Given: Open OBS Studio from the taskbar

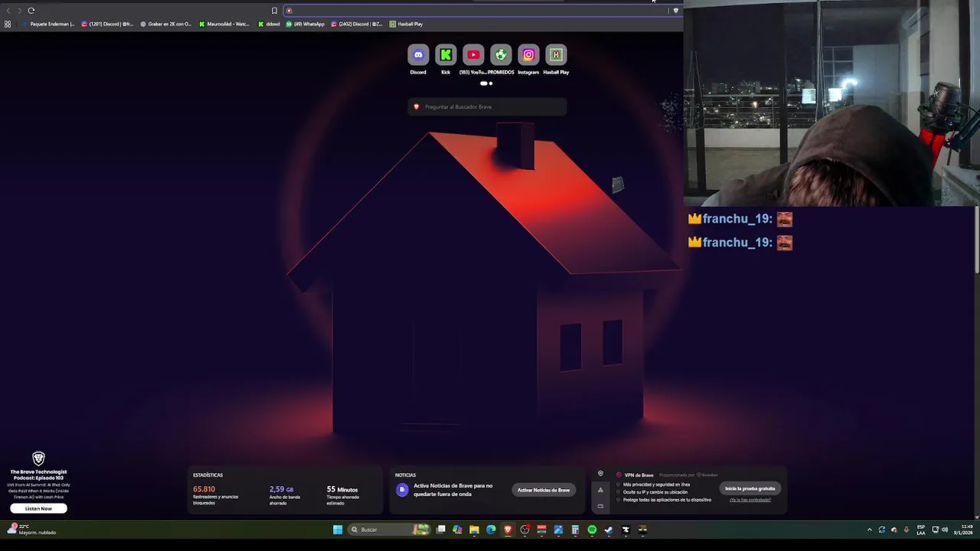Looking at the screenshot, I should click(x=524, y=530).
